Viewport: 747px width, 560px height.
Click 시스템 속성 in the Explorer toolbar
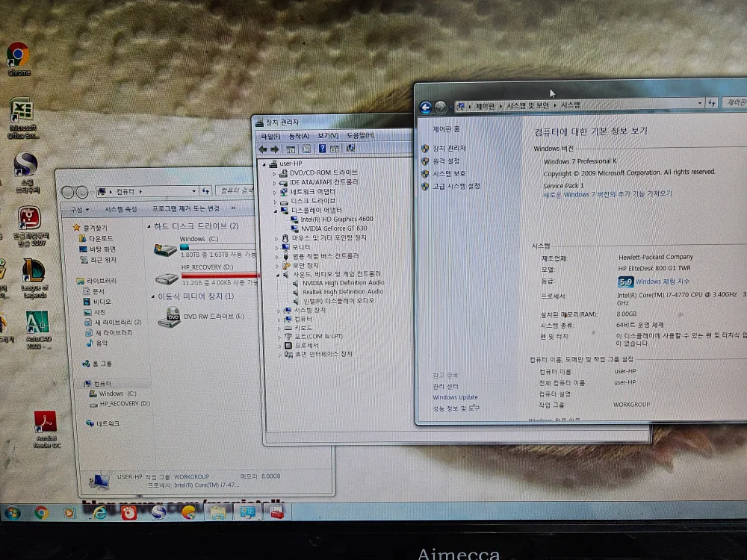point(120,210)
